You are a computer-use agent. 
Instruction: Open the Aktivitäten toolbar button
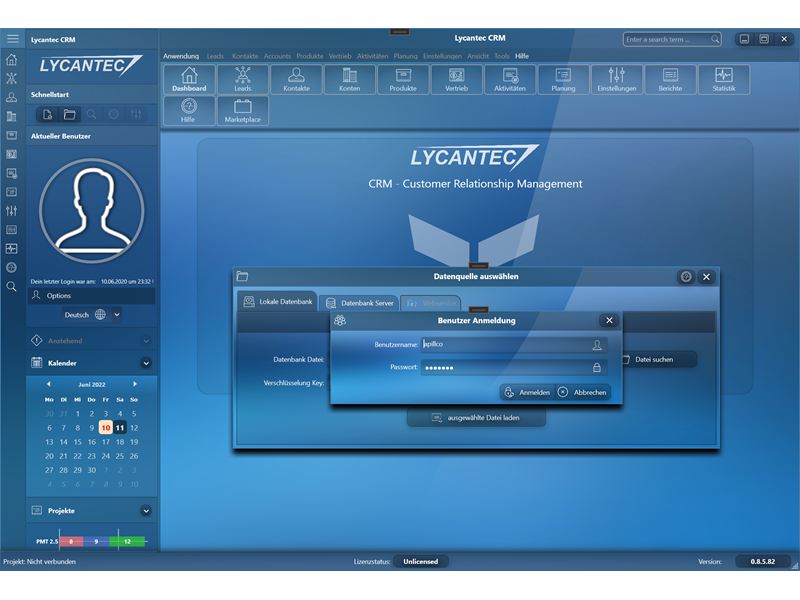pyautogui.click(x=510, y=80)
